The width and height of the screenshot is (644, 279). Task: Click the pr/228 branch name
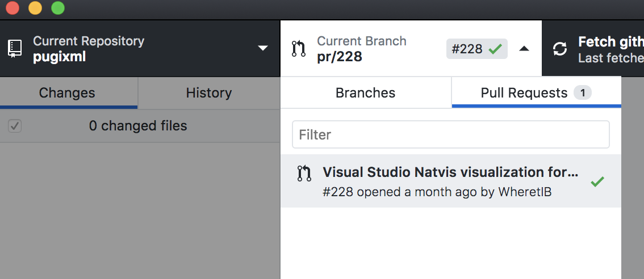point(340,57)
